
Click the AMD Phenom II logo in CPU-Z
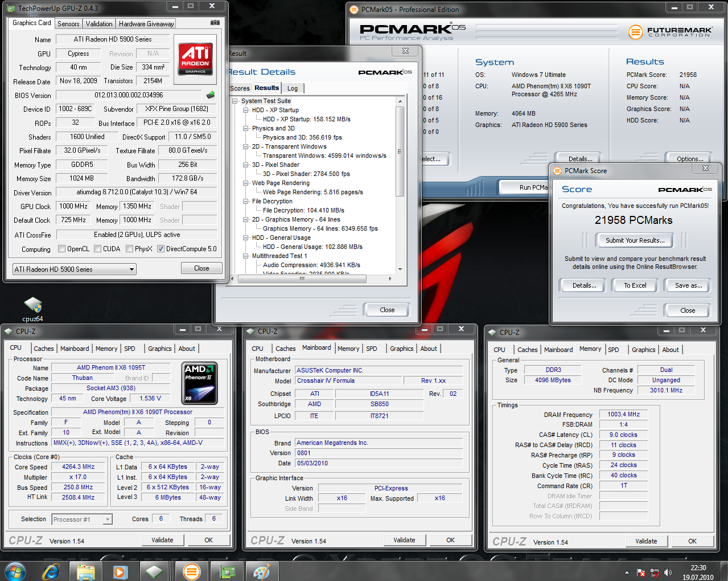(x=199, y=383)
